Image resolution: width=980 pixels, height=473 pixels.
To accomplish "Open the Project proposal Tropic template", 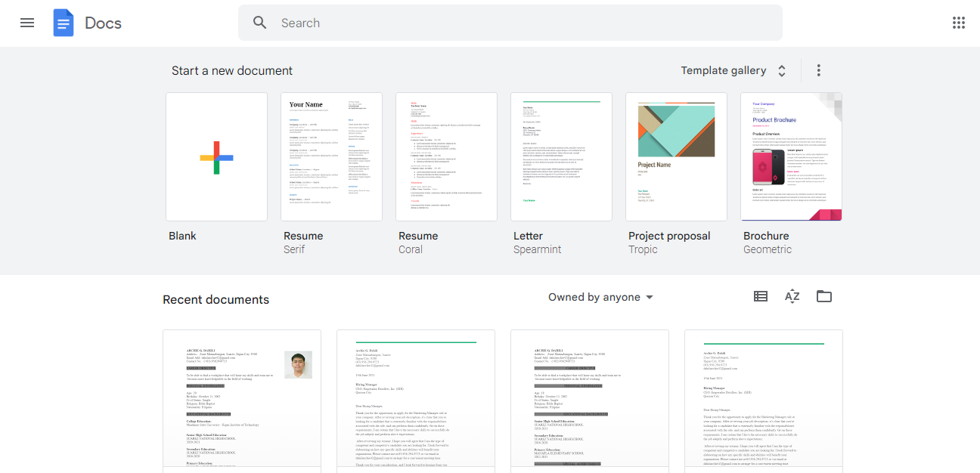I will pos(676,156).
